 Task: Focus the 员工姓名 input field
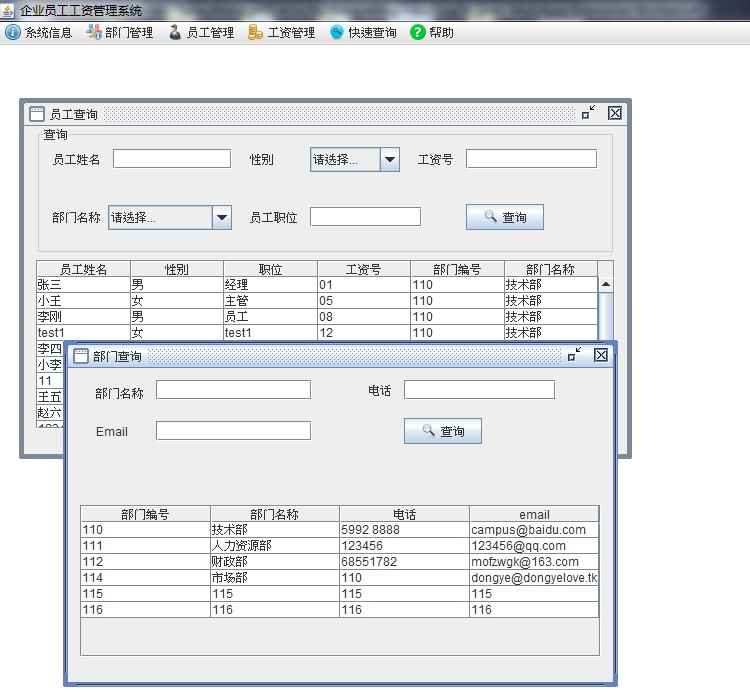click(172, 159)
